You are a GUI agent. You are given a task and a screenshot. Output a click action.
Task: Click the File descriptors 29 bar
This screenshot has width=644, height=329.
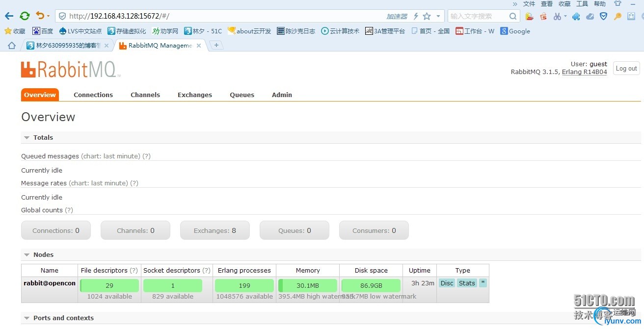click(109, 285)
